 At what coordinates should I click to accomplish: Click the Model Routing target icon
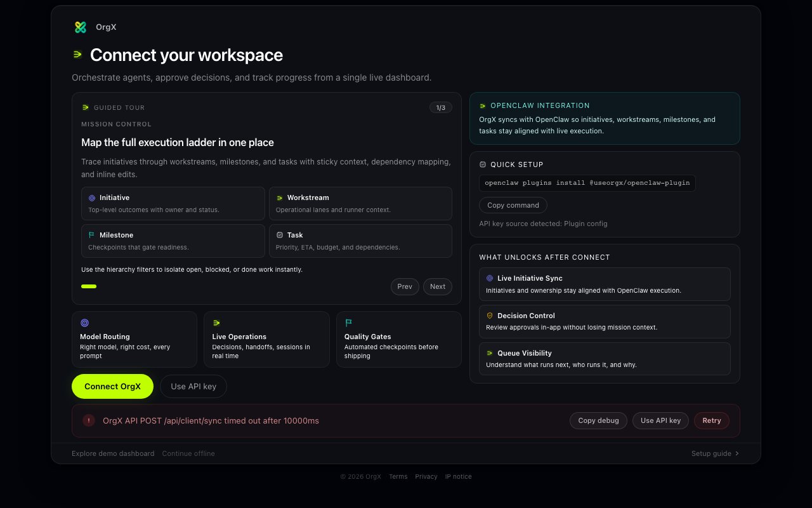tap(85, 323)
